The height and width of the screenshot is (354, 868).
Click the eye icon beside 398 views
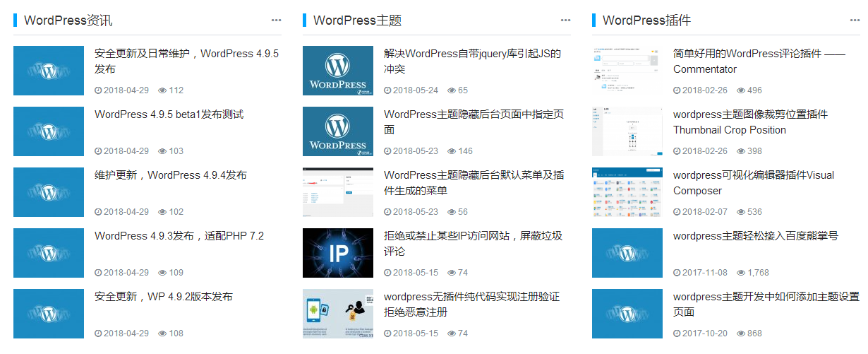pos(741,151)
